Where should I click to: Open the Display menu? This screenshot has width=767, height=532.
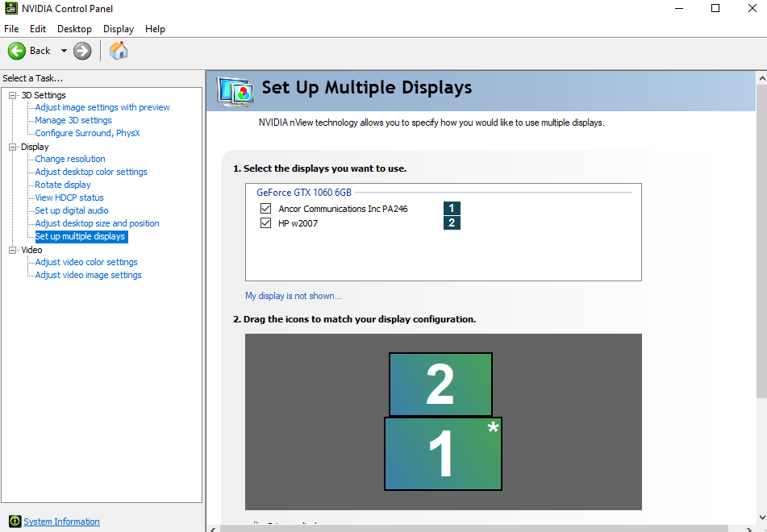[x=119, y=29]
